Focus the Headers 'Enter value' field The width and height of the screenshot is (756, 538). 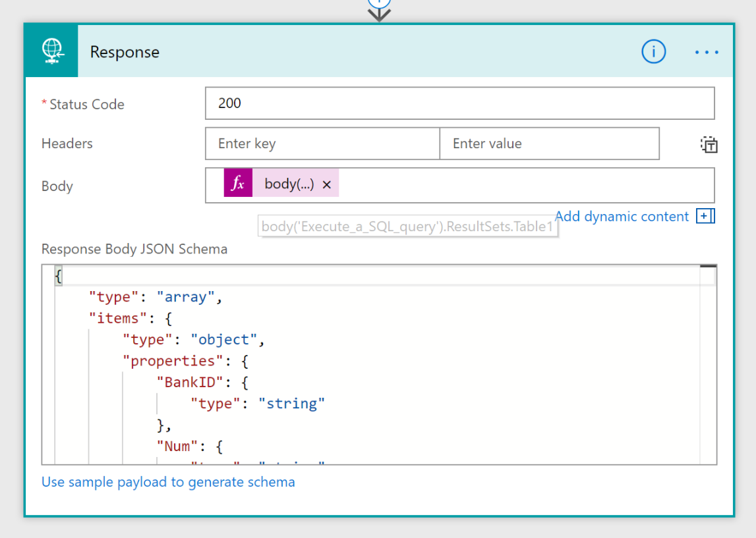click(x=549, y=144)
